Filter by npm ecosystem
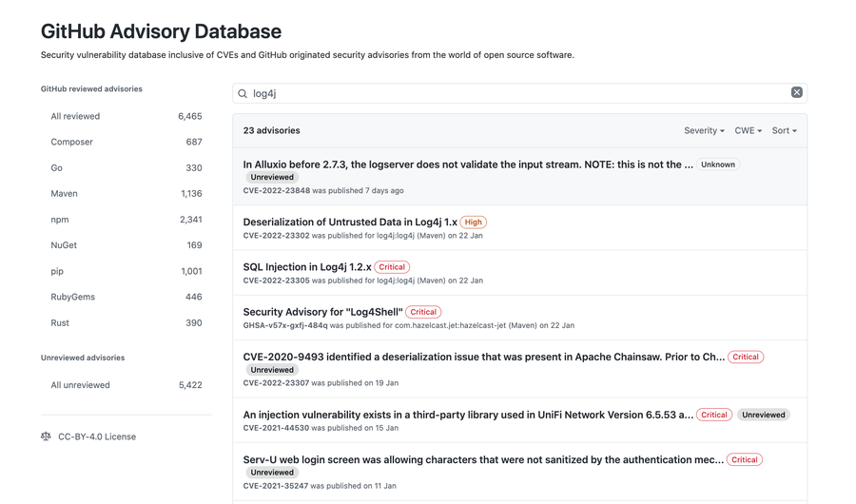Image resolution: width=856 pixels, height=504 pixels. pyautogui.click(x=126, y=220)
